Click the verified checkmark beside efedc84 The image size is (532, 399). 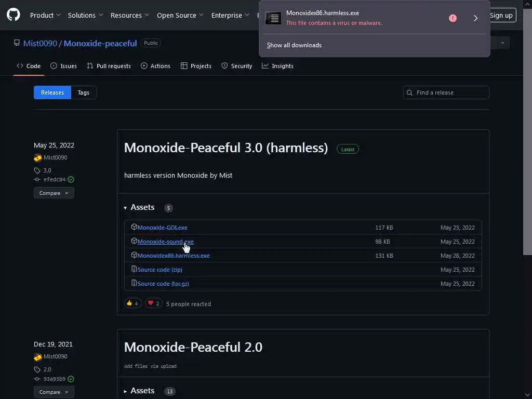point(71,179)
